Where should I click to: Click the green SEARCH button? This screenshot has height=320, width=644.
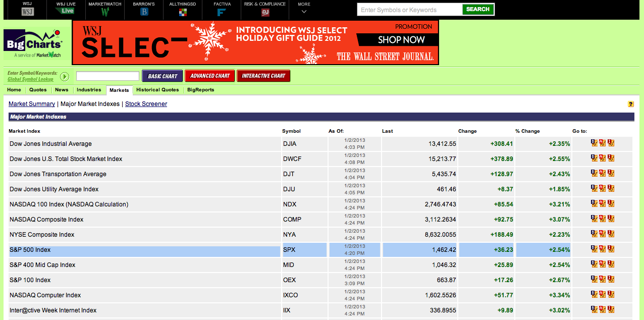pos(477,9)
